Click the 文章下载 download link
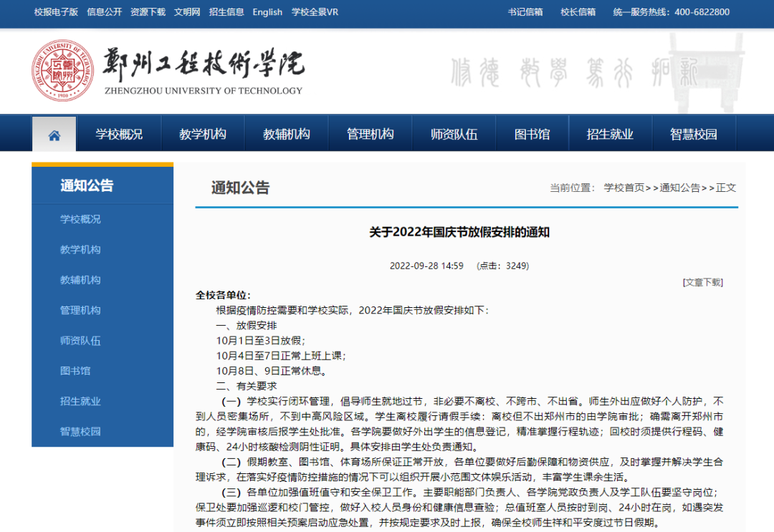The width and height of the screenshot is (774, 532). tap(702, 282)
